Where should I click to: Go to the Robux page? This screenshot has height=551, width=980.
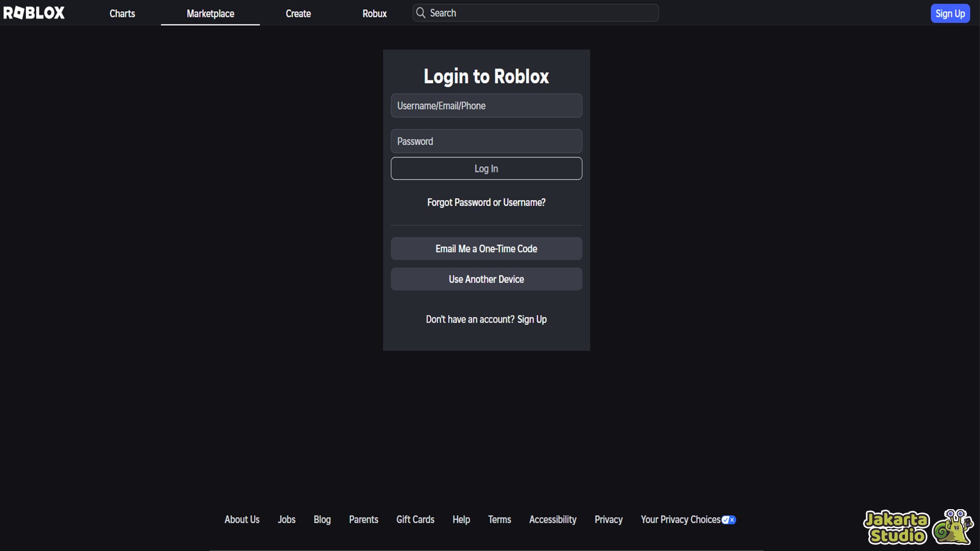[x=374, y=13]
